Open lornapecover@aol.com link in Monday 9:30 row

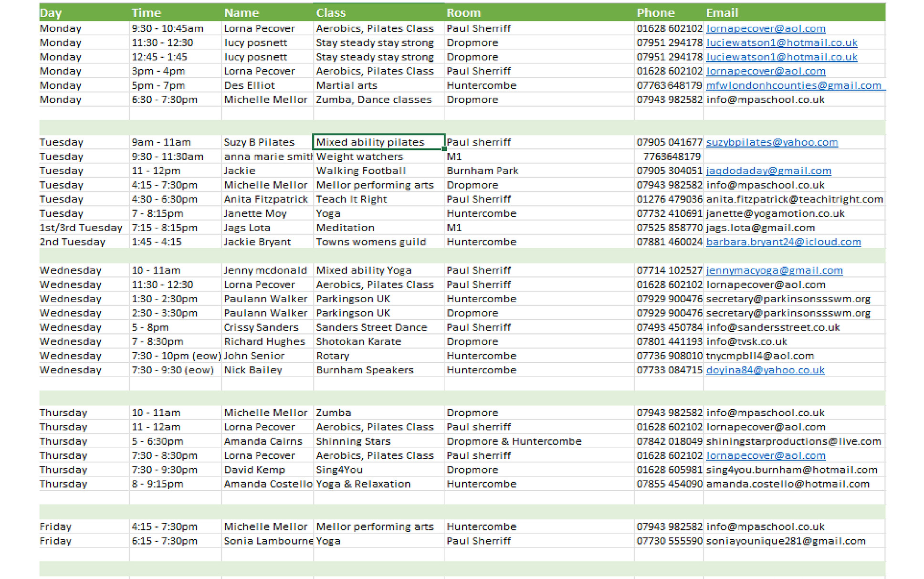pos(766,29)
